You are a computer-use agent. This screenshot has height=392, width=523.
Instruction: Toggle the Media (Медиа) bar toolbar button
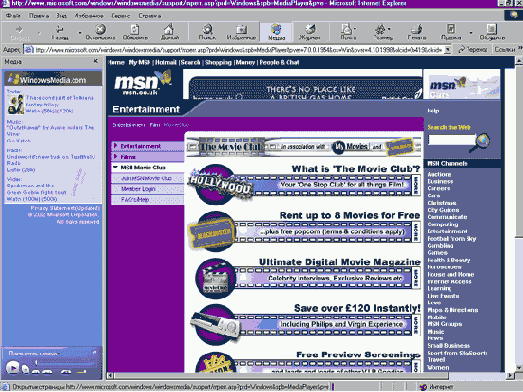[277, 32]
